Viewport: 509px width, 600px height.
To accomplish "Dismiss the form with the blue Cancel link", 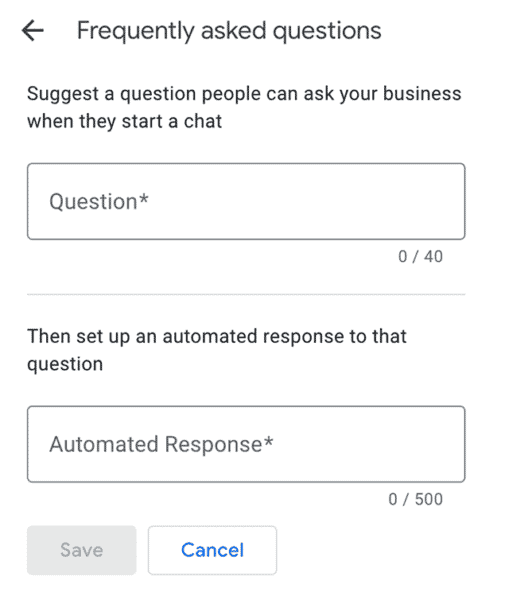I will [x=212, y=550].
